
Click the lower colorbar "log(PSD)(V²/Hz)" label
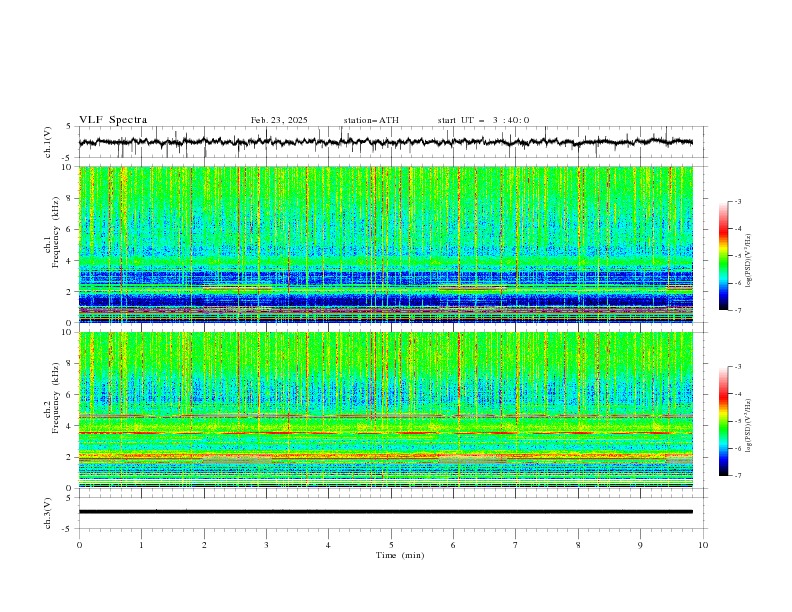(x=748, y=427)
